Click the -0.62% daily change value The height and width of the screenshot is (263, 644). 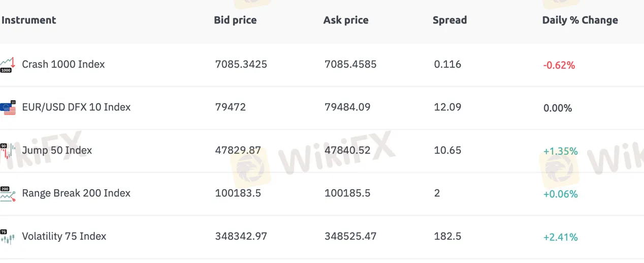[x=559, y=65]
